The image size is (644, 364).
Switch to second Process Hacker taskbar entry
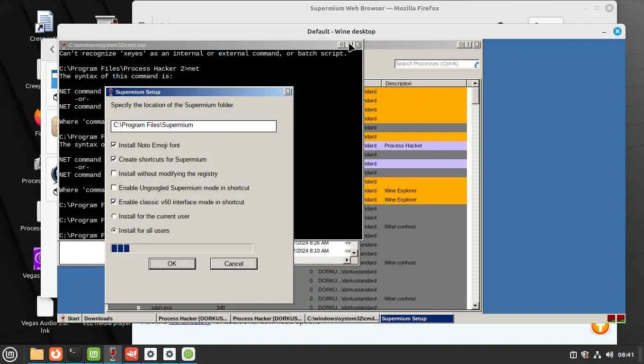tap(268, 318)
